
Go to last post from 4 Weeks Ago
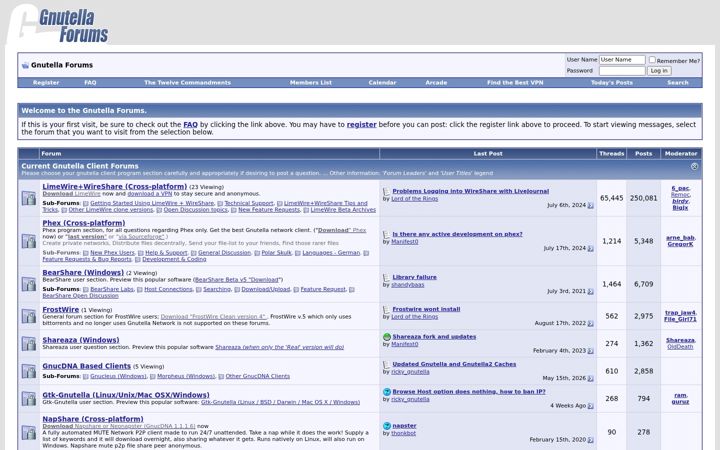(x=591, y=406)
